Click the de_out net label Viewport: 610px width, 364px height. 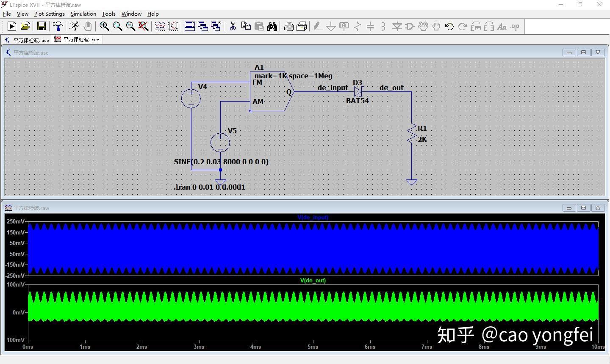tap(391, 88)
